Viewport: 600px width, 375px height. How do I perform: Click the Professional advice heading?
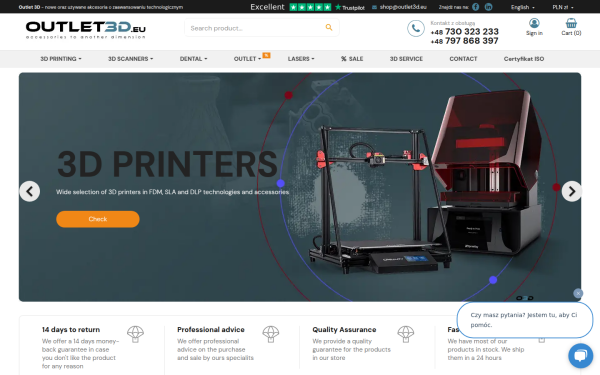tap(211, 329)
